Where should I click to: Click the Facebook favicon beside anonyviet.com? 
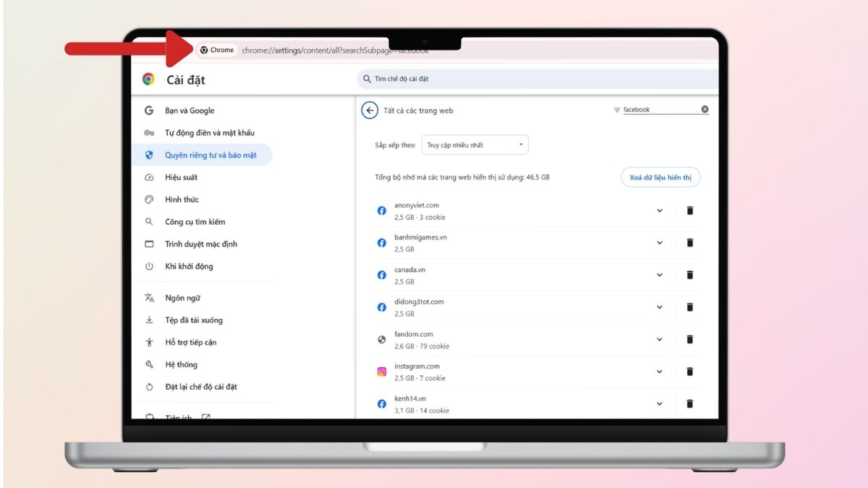click(382, 211)
